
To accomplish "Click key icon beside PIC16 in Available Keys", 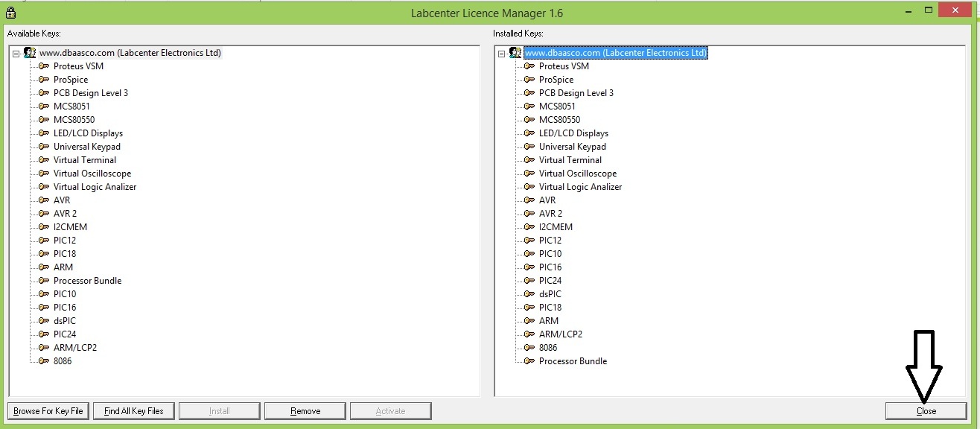I will [x=44, y=308].
